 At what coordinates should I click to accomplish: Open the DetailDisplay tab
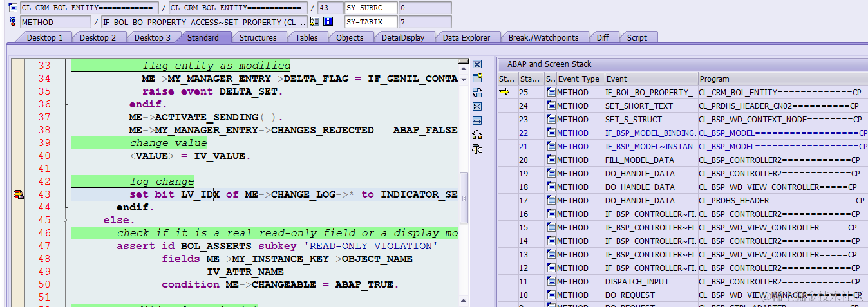point(403,37)
